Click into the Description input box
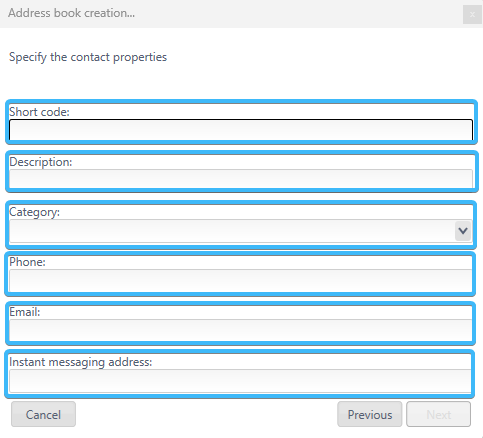Screen dimensions: 483x438 click(x=241, y=179)
